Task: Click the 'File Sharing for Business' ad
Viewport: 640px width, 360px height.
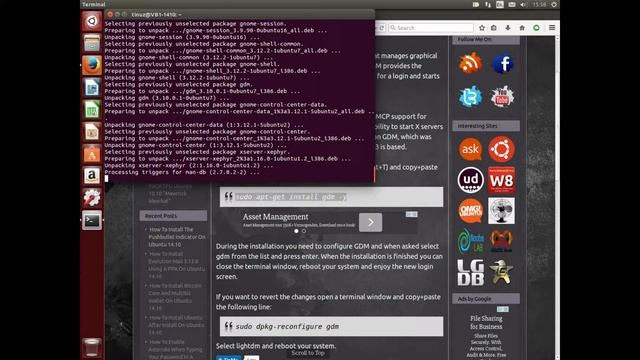Action: pyautogui.click(x=486, y=322)
